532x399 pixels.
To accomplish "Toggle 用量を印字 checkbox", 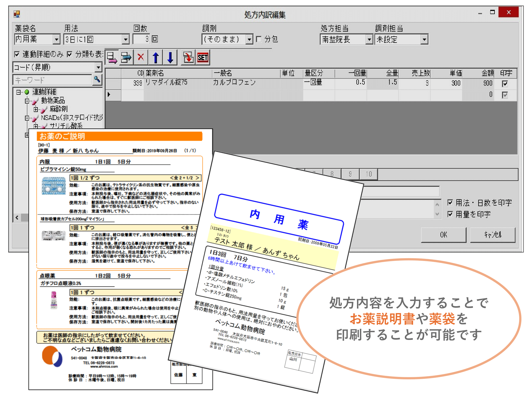I will pyautogui.click(x=450, y=214).
